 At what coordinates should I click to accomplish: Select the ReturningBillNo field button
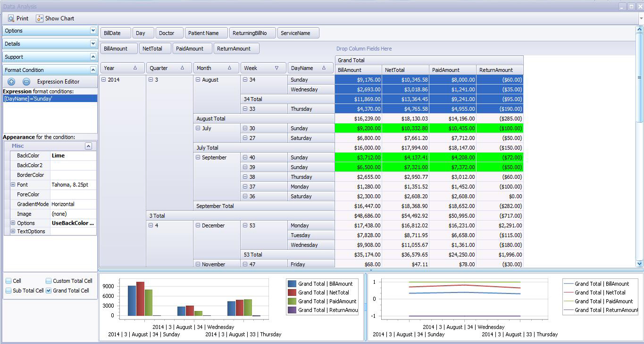click(252, 33)
